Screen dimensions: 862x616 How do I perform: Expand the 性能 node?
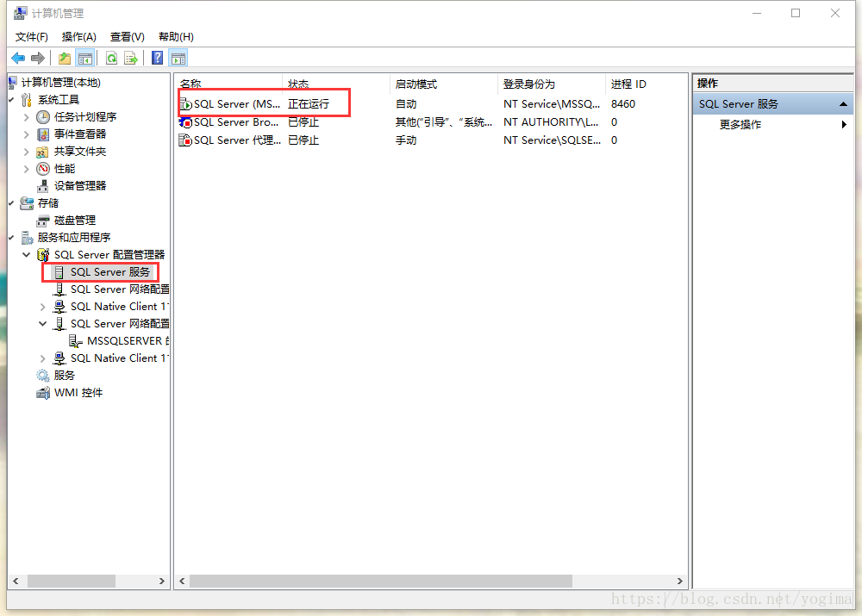tap(27, 169)
